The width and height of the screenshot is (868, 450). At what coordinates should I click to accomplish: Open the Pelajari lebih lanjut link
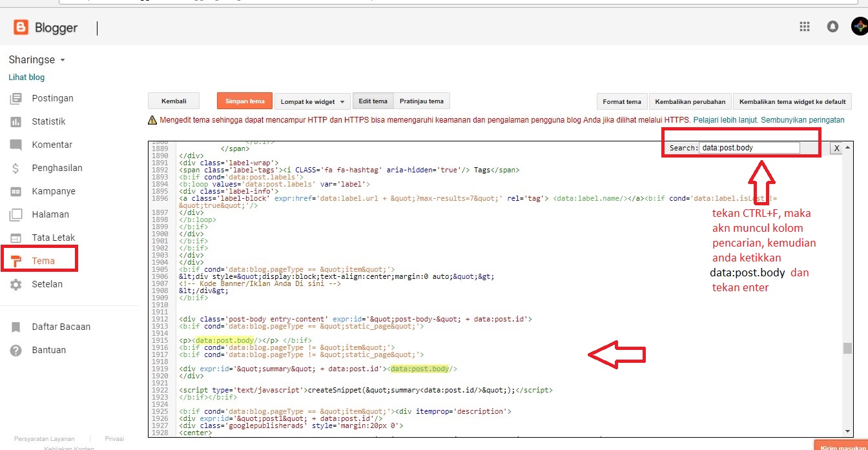pos(725,120)
